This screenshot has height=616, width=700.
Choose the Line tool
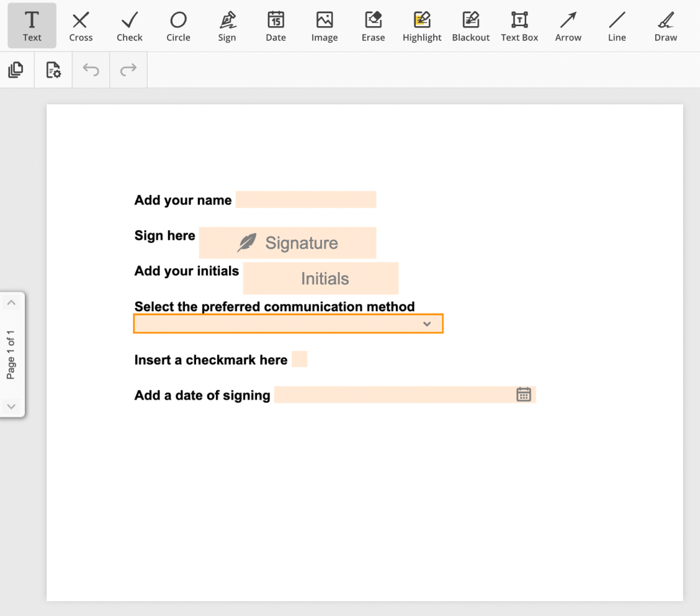[x=616, y=25]
